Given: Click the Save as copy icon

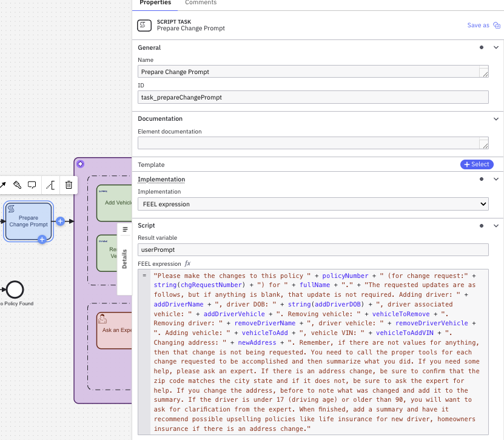Looking at the screenshot, I should click(498, 25).
